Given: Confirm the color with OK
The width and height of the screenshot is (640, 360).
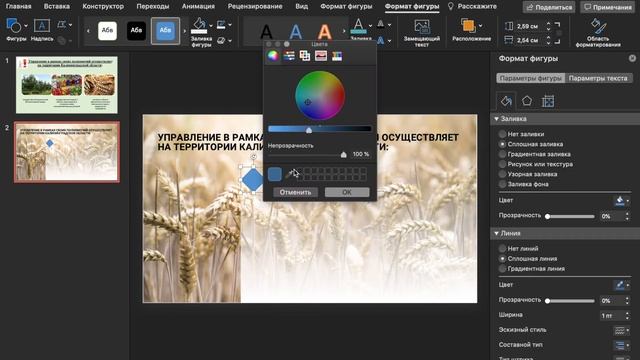Looking at the screenshot, I should 347,192.
